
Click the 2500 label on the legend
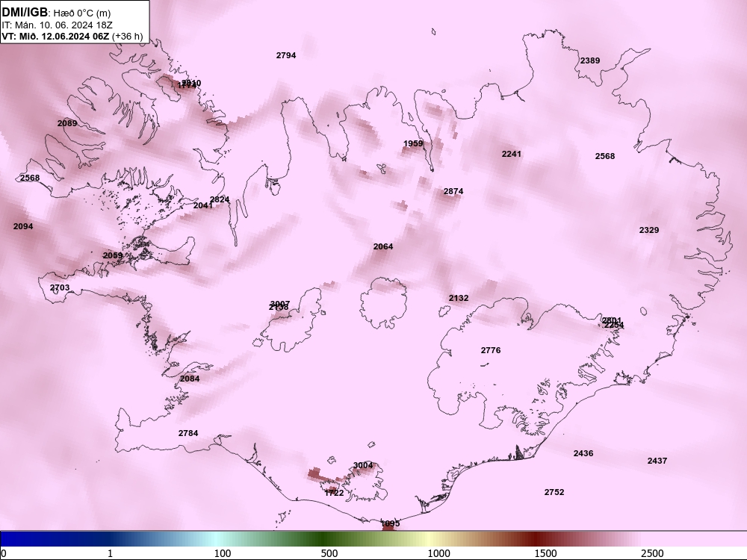tap(652, 553)
